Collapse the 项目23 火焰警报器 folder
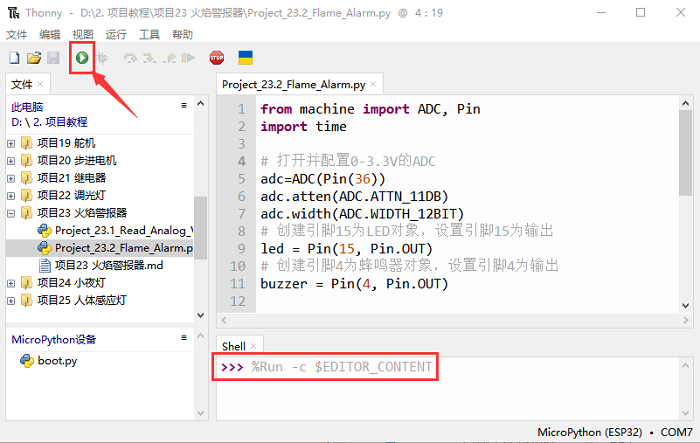This screenshot has height=443, width=700. [11, 213]
